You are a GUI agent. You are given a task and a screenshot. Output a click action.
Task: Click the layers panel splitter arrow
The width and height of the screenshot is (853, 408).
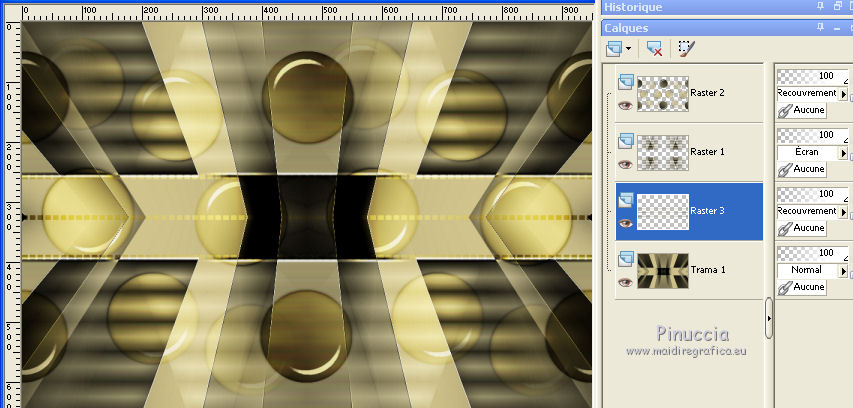(769, 318)
